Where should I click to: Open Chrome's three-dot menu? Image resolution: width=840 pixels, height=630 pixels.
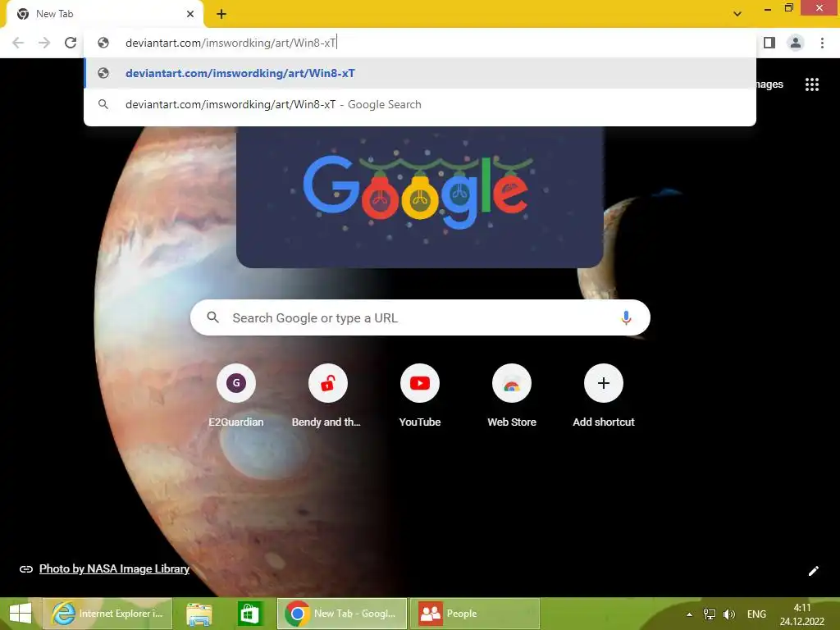coord(822,43)
